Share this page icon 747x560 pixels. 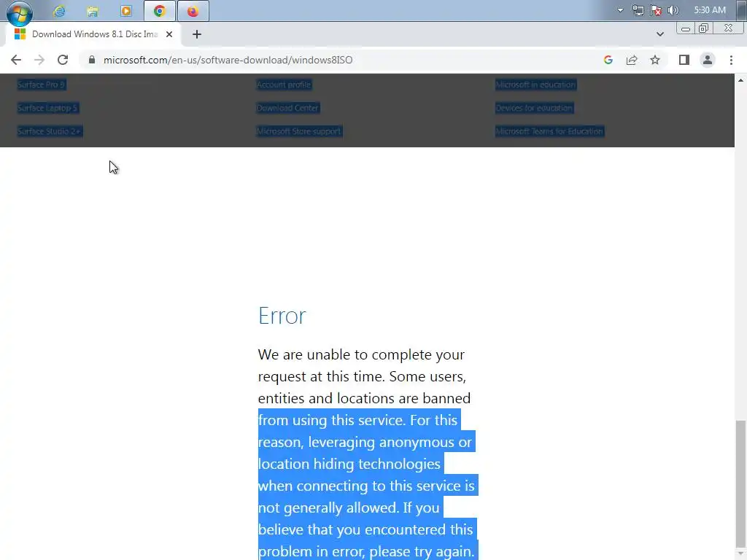click(632, 60)
